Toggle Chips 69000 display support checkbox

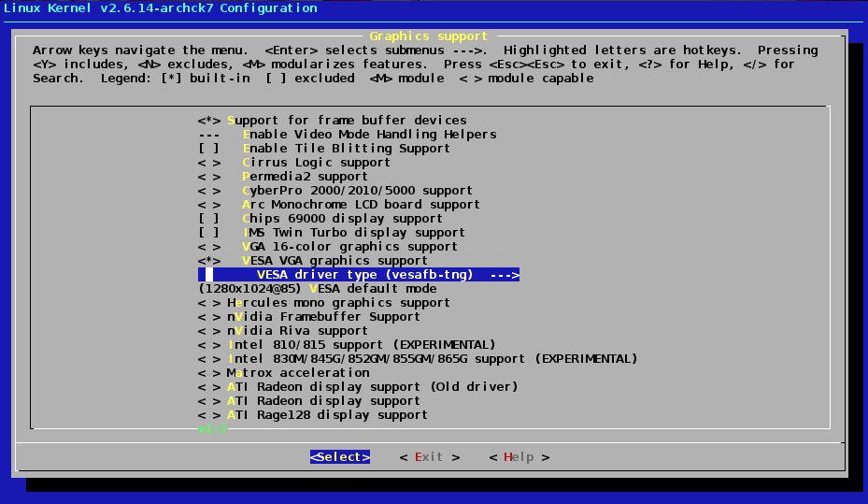pyautogui.click(x=209, y=219)
